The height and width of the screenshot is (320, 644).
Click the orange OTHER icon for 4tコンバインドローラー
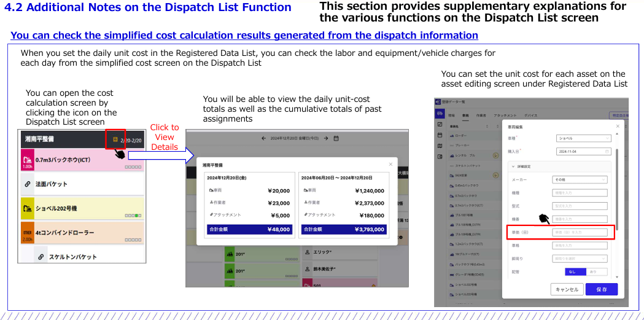[x=28, y=233]
